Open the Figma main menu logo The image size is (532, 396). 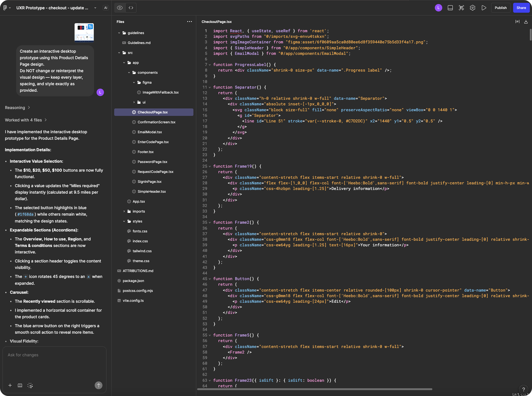[5, 8]
